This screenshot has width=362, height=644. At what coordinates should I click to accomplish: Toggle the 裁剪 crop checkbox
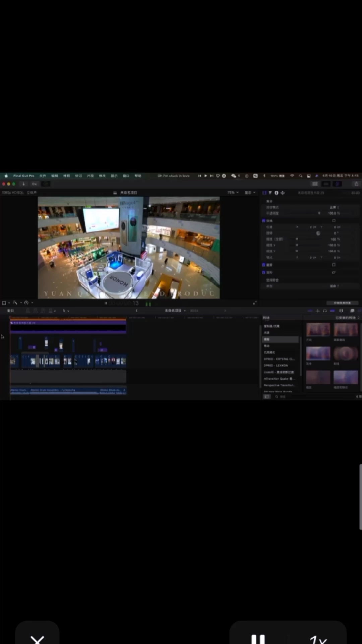[263, 265]
